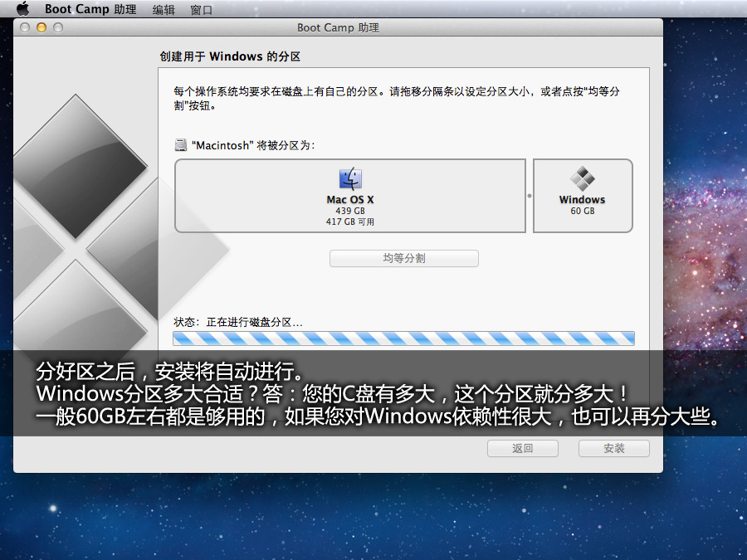Open the Apple menu
747x560 pixels.
pos(22,8)
